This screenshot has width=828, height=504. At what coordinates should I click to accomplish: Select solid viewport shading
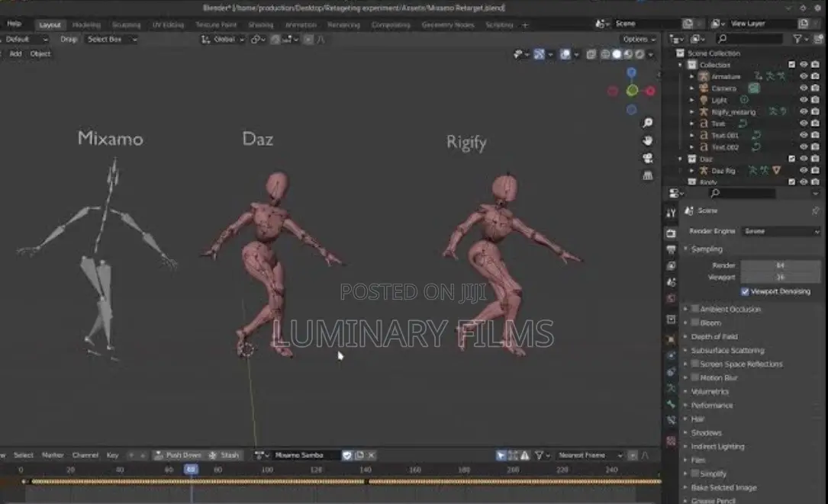coord(617,54)
